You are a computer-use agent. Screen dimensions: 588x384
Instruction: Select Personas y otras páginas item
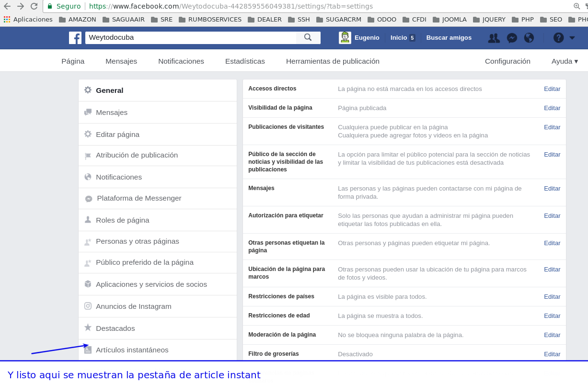[x=158, y=241]
